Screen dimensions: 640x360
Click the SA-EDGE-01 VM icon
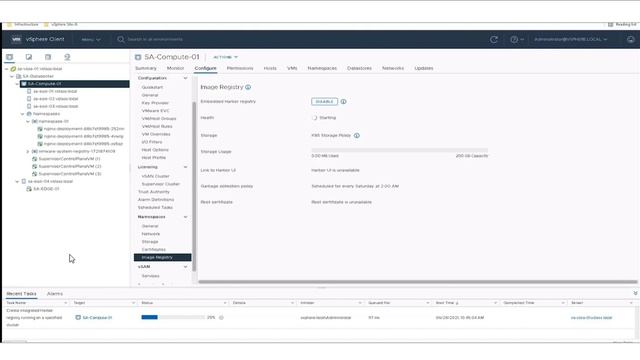click(x=29, y=189)
